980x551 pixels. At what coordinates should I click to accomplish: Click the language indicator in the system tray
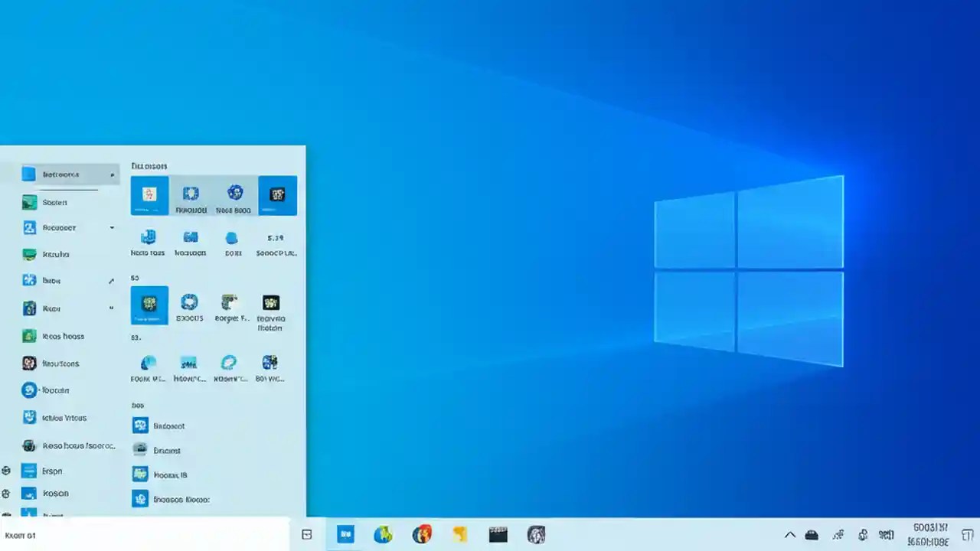click(886, 535)
